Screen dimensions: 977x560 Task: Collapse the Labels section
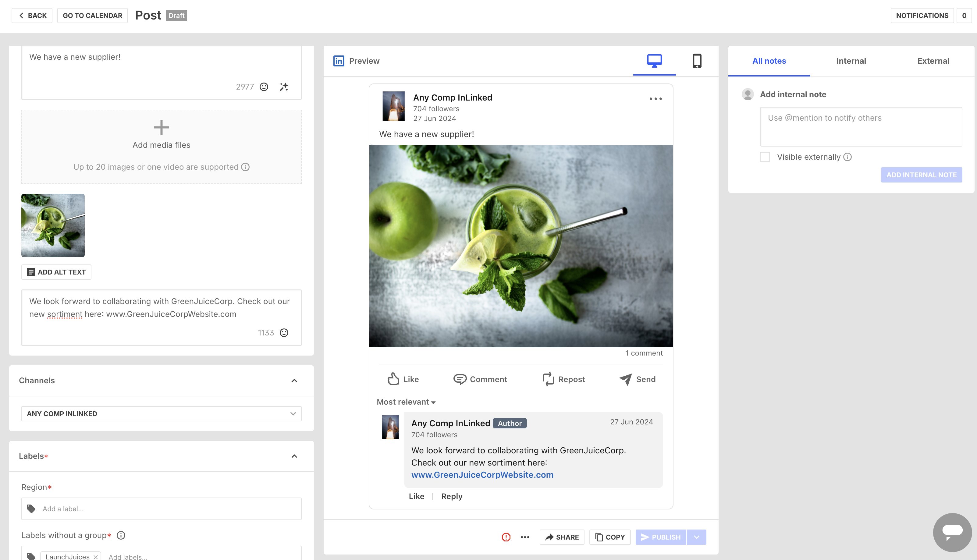point(294,456)
